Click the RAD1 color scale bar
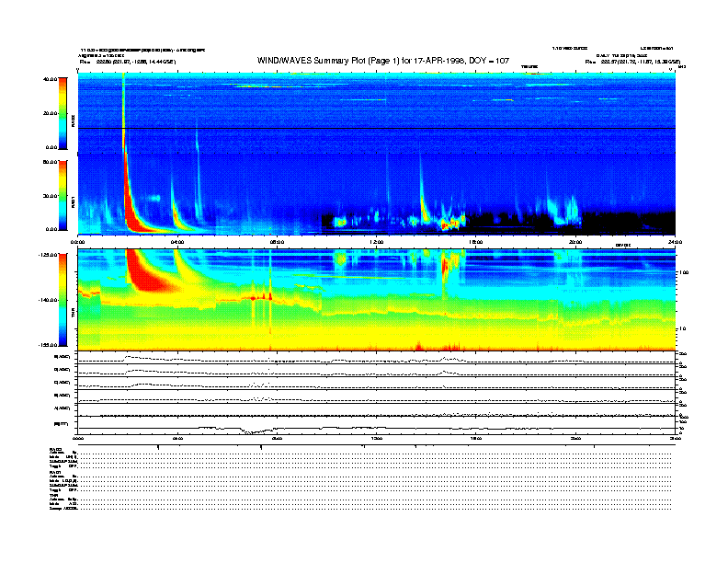 (63, 195)
